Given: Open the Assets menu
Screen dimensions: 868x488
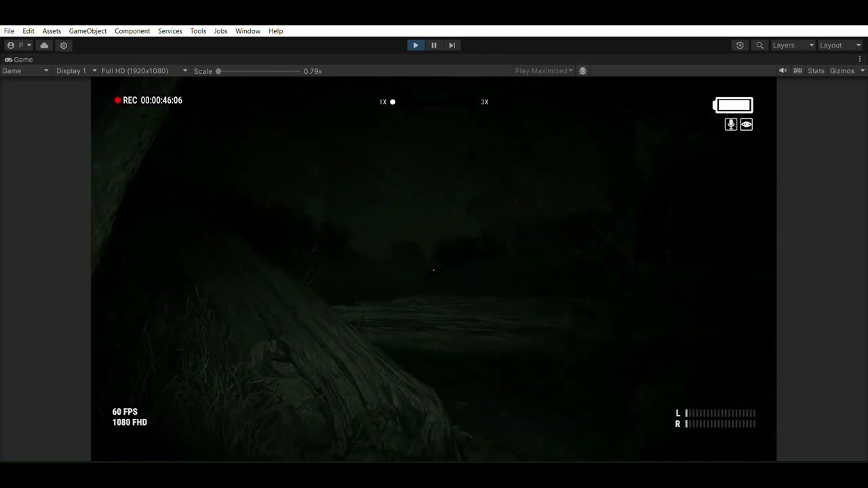Looking at the screenshot, I should tap(52, 31).
